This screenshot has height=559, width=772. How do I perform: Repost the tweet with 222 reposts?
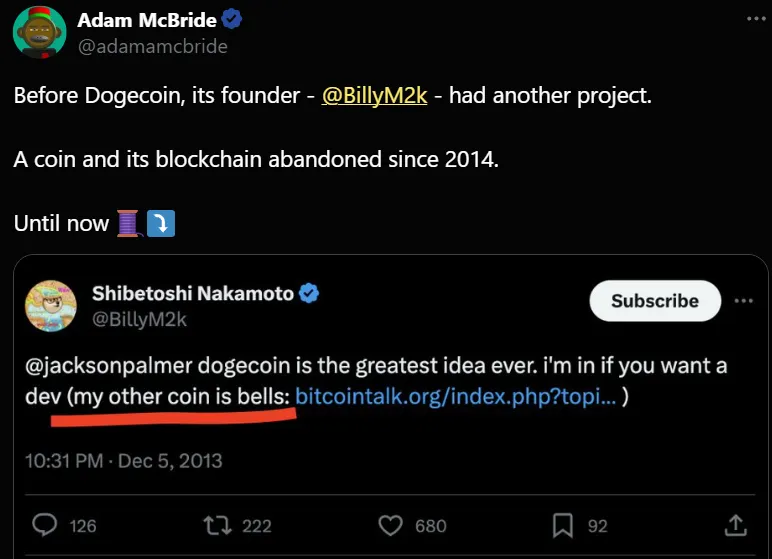pyautogui.click(x=218, y=525)
